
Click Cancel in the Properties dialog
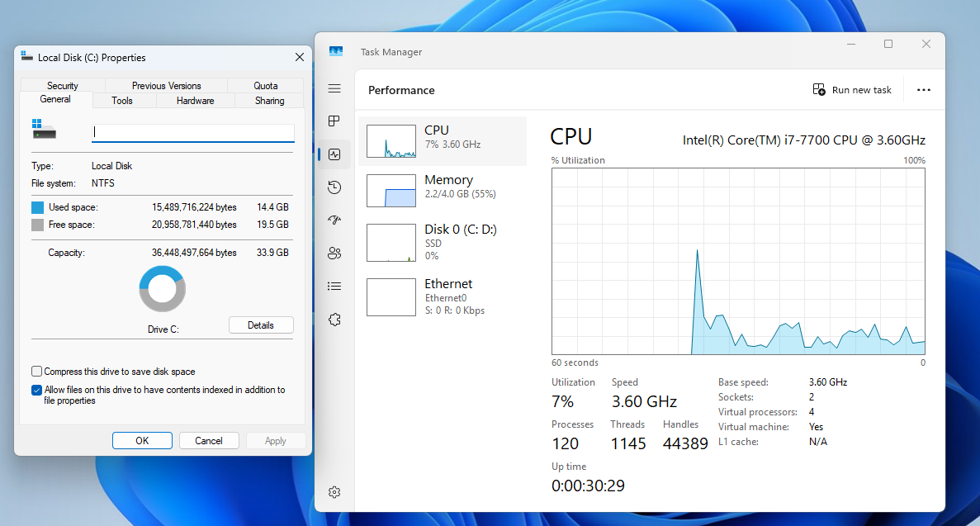pyautogui.click(x=209, y=440)
